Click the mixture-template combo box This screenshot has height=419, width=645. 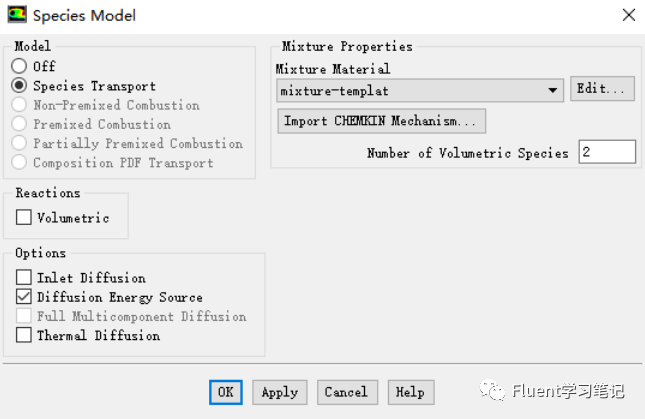[x=420, y=90]
